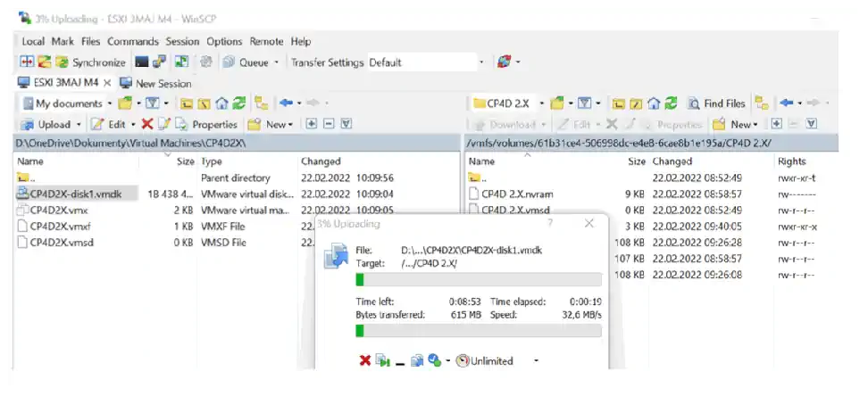868x396 pixels.
Task: Click the local panel directory tree icon
Action: [262, 103]
